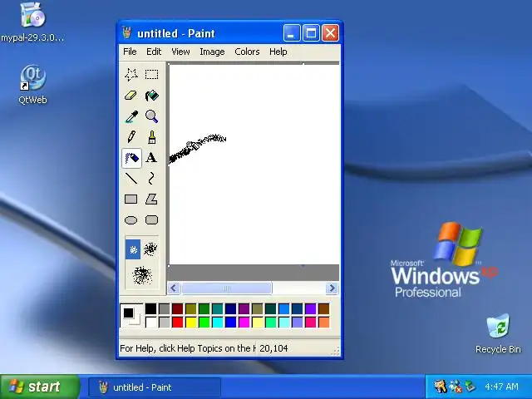Screen dimensions: 532x399
Task: Select the Free-Form Select tool
Action: (131, 75)
